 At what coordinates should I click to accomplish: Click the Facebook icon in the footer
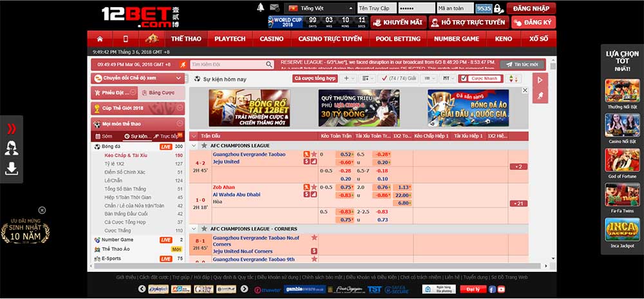click(492, 289)
